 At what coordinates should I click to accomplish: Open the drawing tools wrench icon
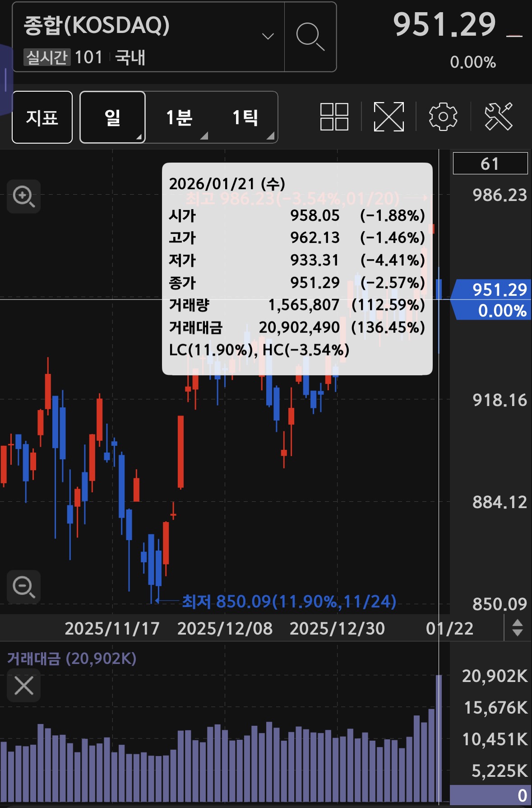click(x=499, y=117)
